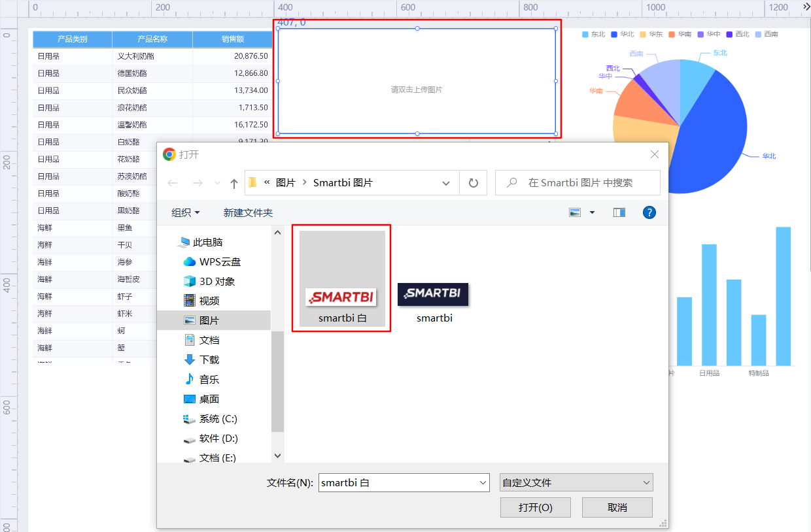Expand the 文件名 dropdown arrow
811x532 pixels.
483,483
